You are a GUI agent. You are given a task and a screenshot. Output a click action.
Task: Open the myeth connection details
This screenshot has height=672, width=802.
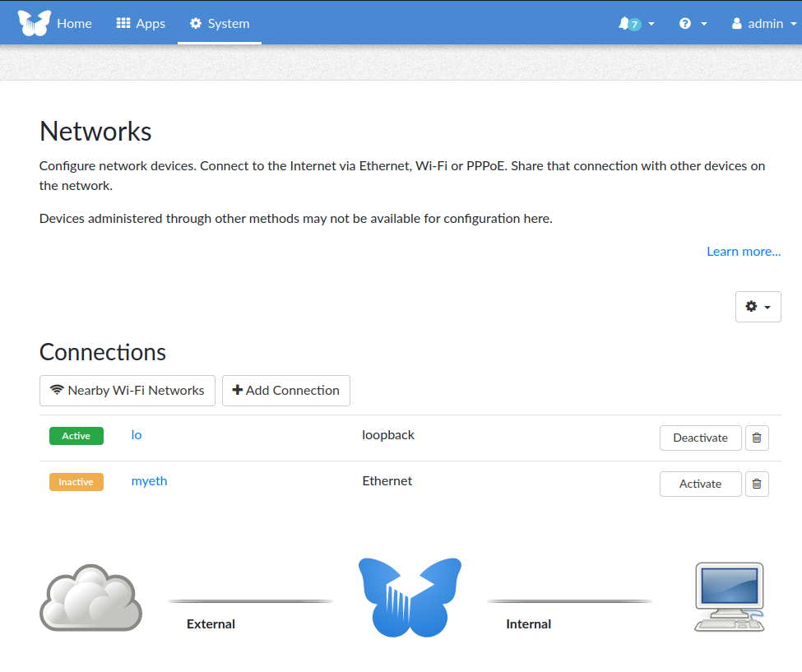coord(149,481)
